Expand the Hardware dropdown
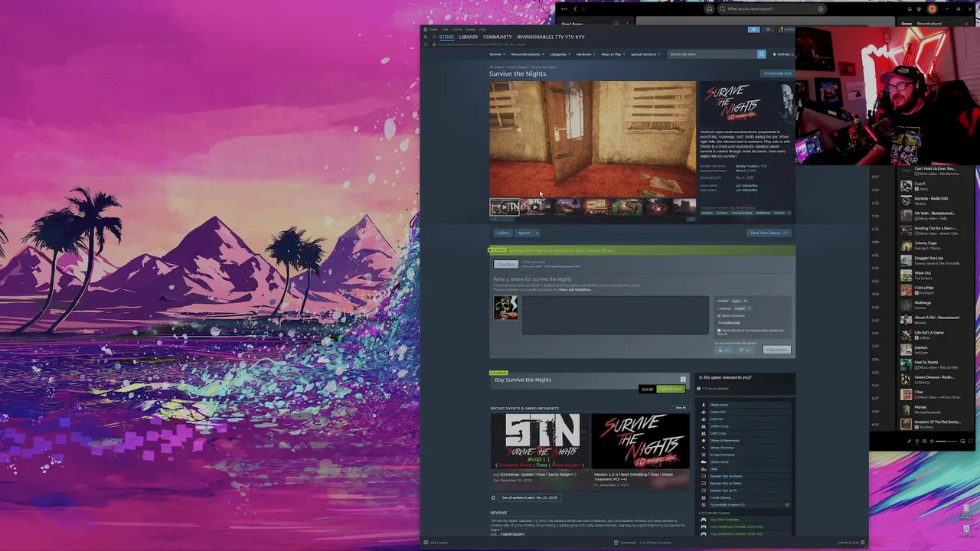The height and width of the screenshot is (551, 980). tap(585, 54)
